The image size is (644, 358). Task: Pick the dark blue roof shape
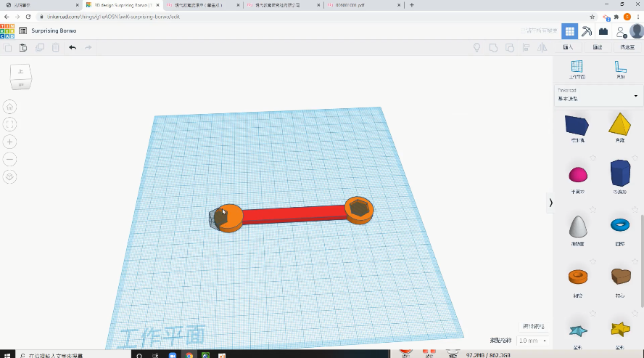[x=577, y=126]
